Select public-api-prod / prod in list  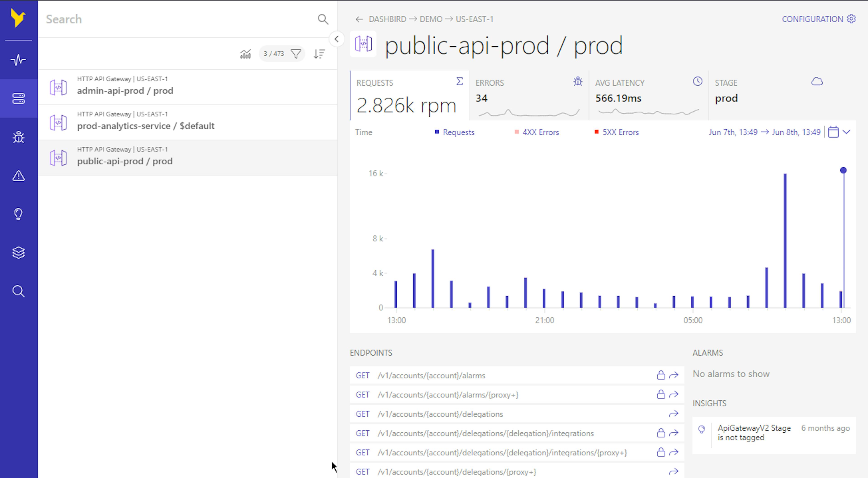[188, 158]
